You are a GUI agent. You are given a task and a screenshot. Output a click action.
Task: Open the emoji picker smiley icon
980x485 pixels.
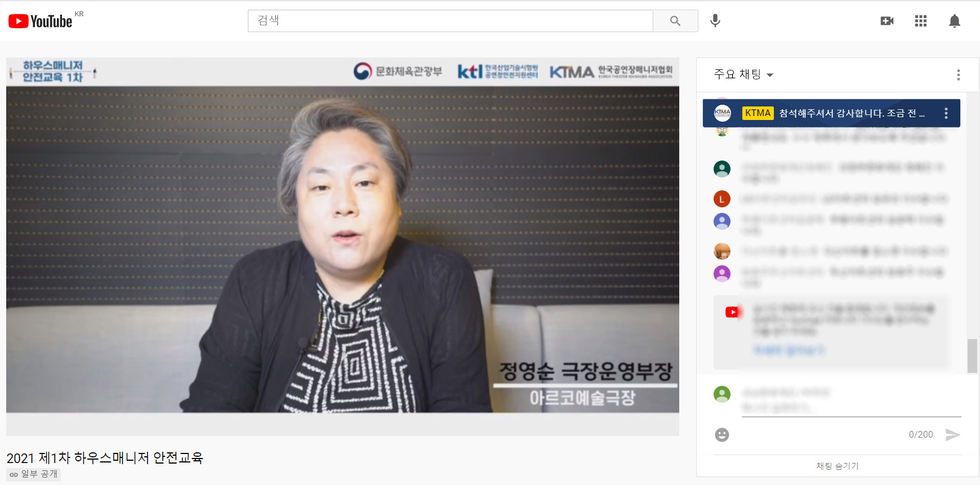722,434
